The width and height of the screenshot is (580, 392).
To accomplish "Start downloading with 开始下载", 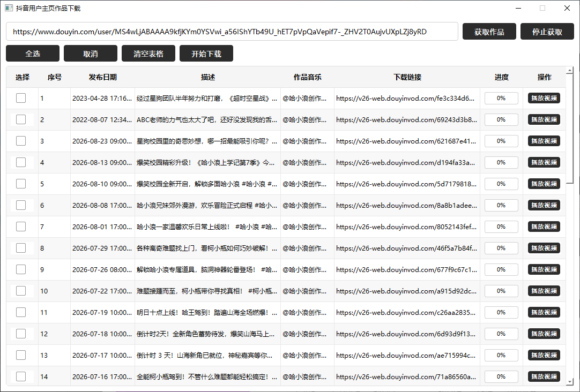I will tap(206, 54).
